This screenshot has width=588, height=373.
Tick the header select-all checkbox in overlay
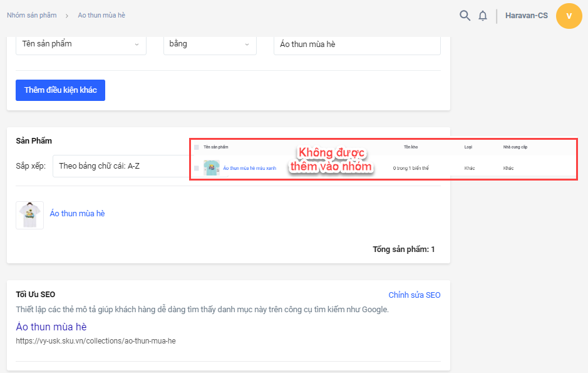click(x=197, y=147)
